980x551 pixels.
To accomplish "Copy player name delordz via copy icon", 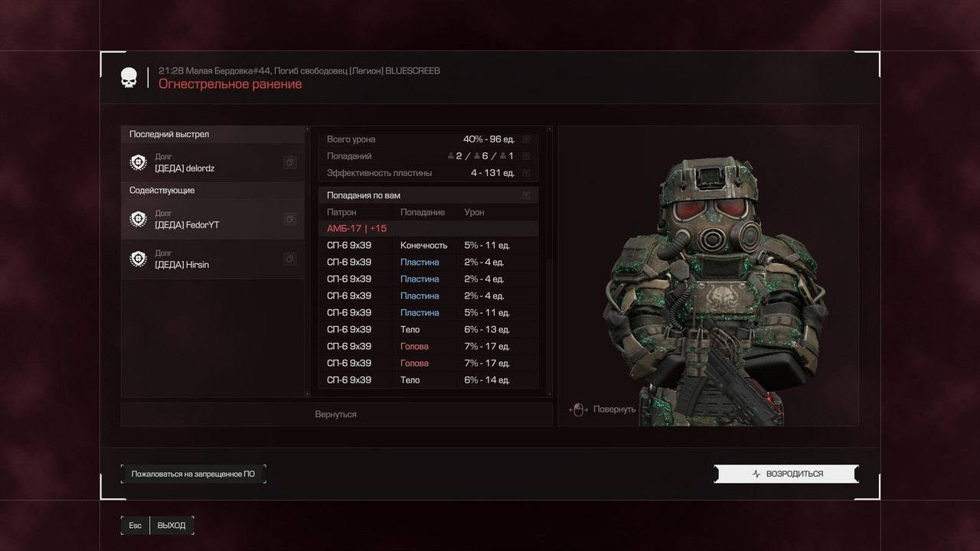I will click(x=289, y=162).
